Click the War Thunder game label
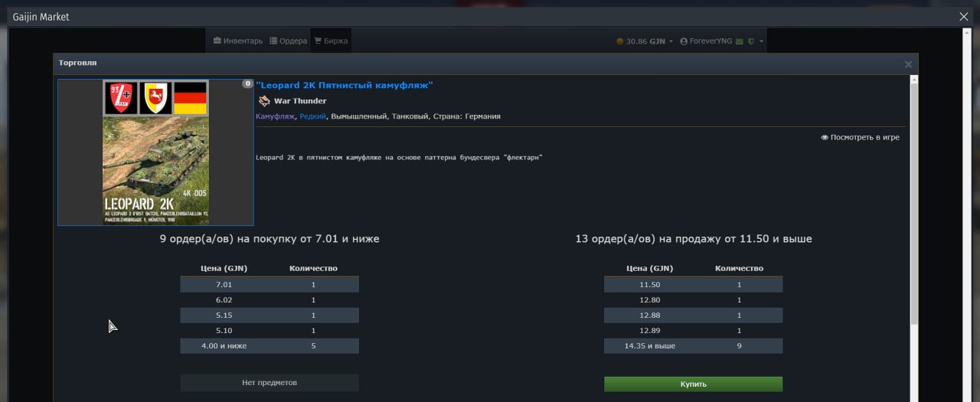Screen dimensions: 980x402 pyautogui.click(x=300, y=101)
